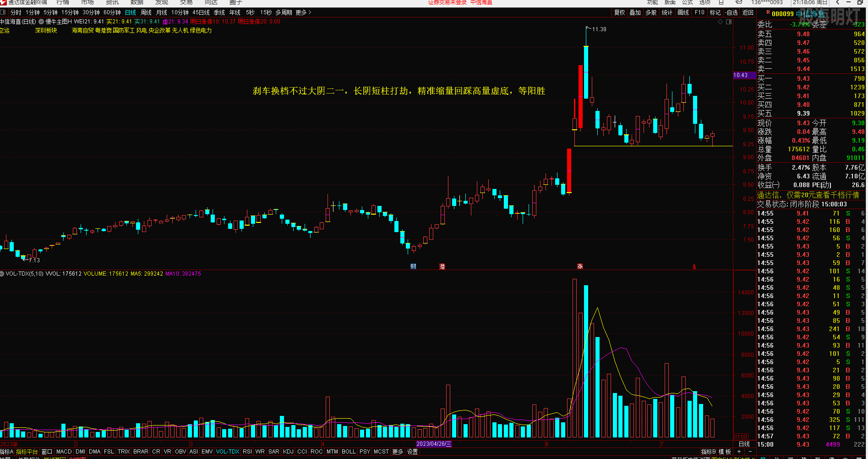Open the 复权 price adjustment menu
The image size is (868, 459).
[x=620, y=12]
